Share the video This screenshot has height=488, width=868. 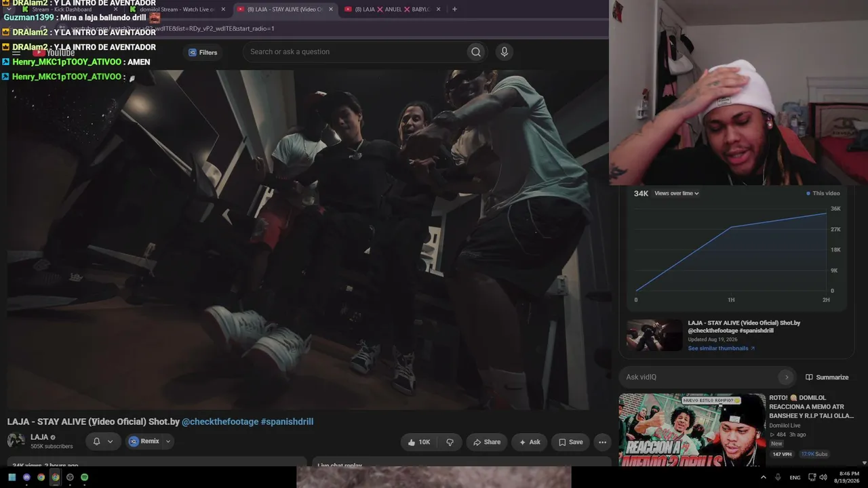tap(487, 442)
